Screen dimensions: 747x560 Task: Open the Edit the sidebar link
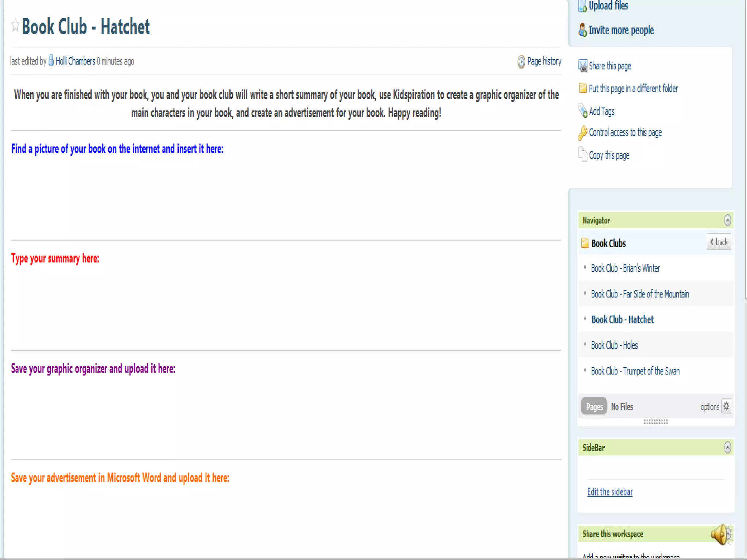click(609, 492)
